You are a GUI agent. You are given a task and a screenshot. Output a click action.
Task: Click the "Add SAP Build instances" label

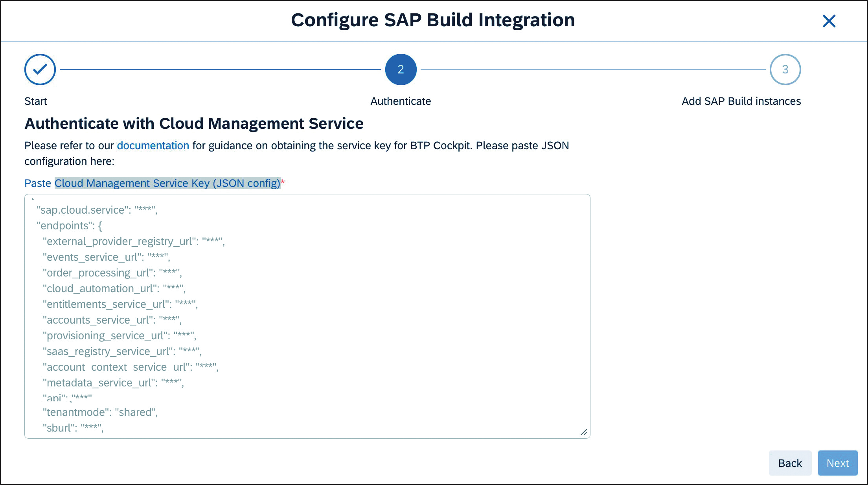tap(741, 101)
